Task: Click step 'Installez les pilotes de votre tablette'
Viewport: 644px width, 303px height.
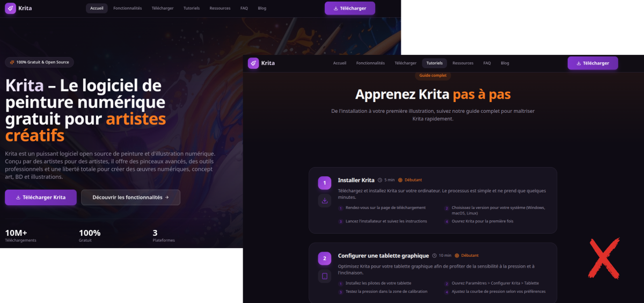Action: pyautogui.click(x=378, y=283)
